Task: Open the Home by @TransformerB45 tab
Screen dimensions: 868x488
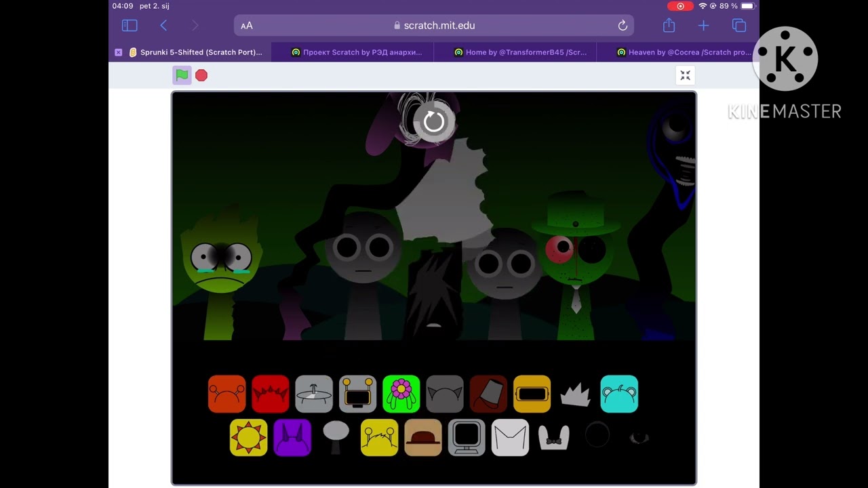Action: point(515,52)
